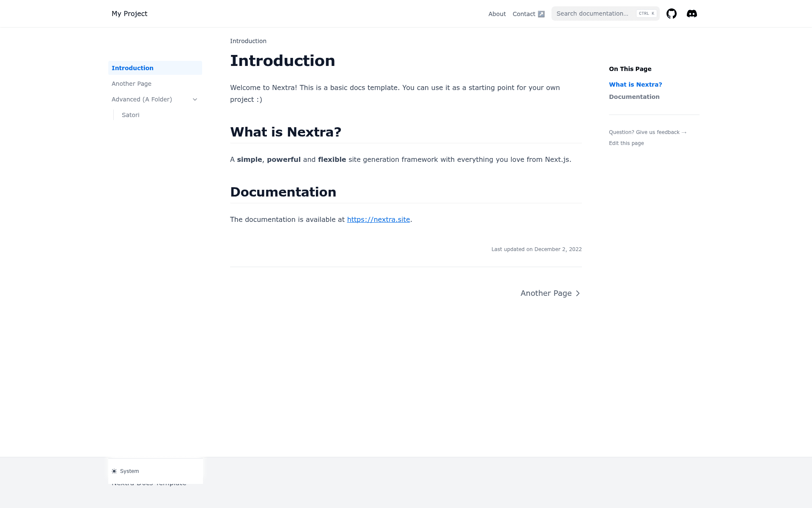
Task: Open the GitHub repository icon
Action: pyautogui.click(x=671, y=14)
